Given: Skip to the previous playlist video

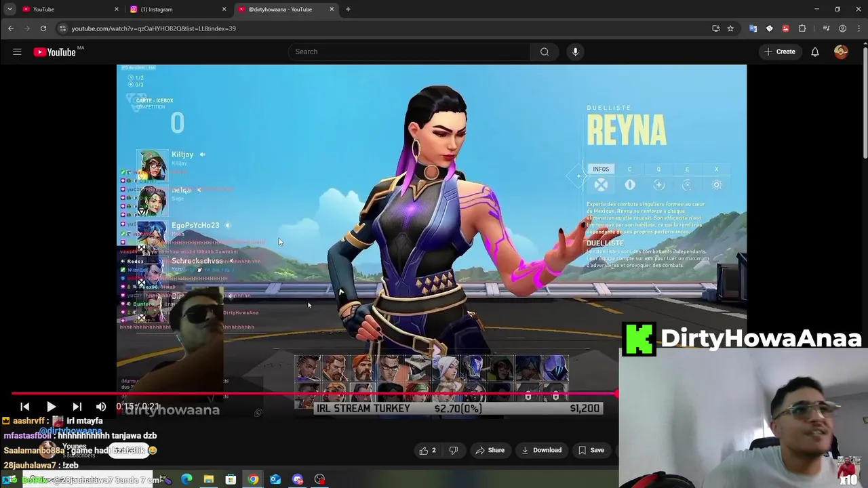Looking at the screenshot, I should (x=24, y=407).
